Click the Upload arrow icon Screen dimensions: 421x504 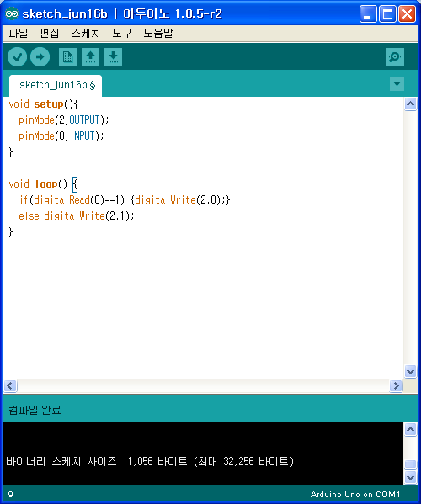[40, 57]
